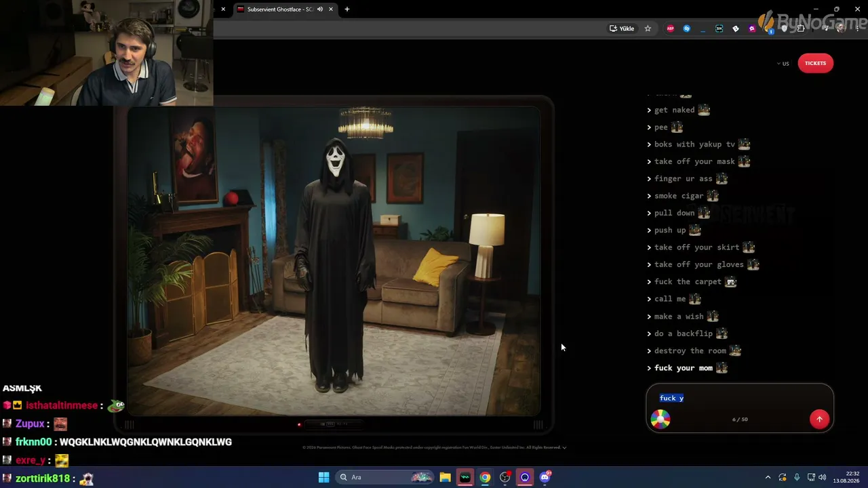
Task: Focus the command input field
Action: point(739,399)
